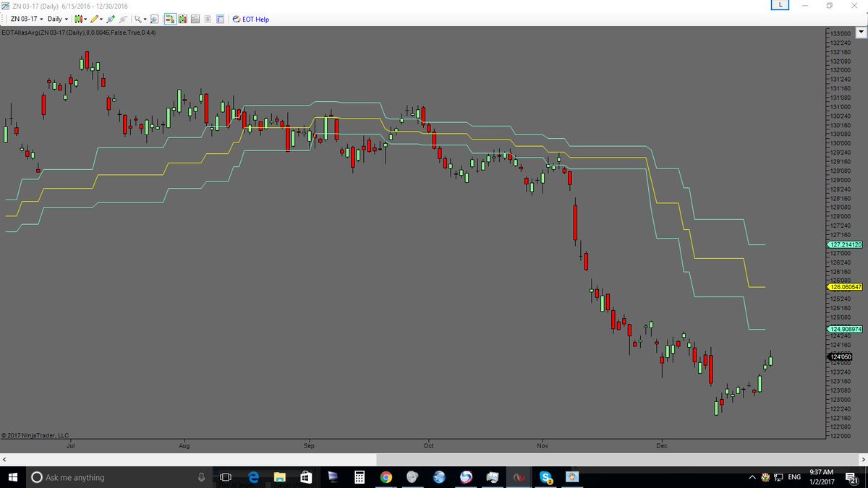Open the Windows Store taskbar icon
Screen dimensions: 868x488
coord(305,477)
